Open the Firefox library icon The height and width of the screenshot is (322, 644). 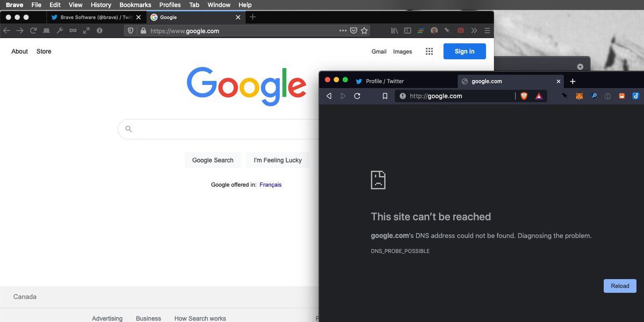click(x=394, y=31)
